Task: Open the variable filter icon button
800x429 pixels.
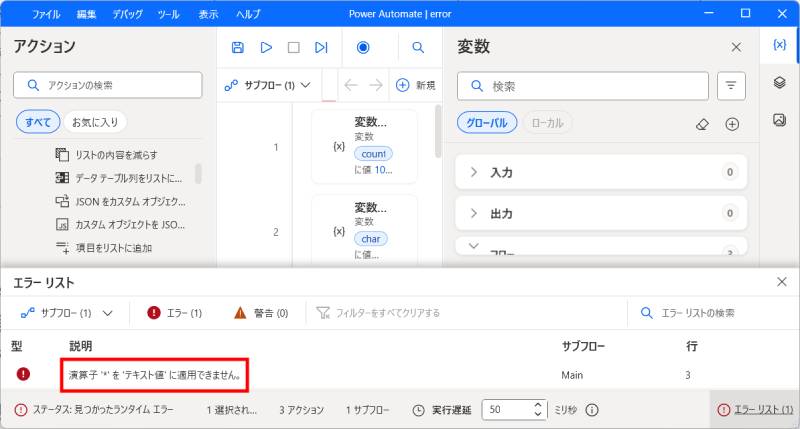Action: tap(731, 86)
